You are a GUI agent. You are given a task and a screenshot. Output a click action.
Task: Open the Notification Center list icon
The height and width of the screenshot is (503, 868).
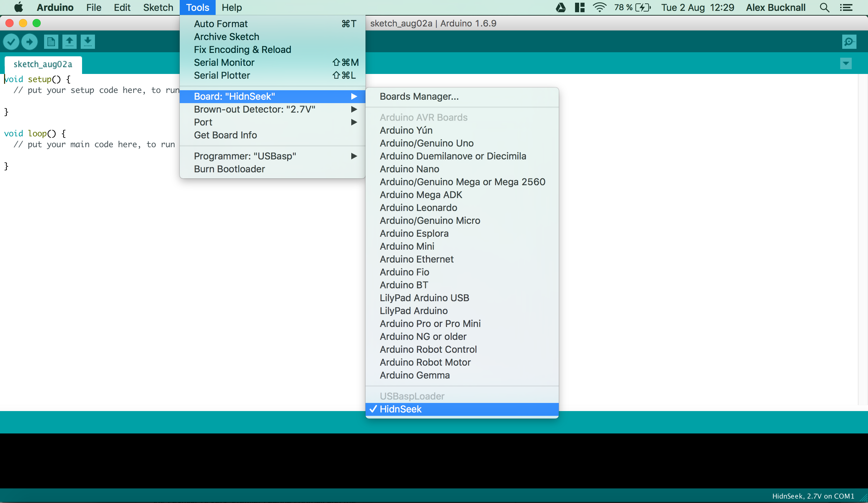(846, 7)
